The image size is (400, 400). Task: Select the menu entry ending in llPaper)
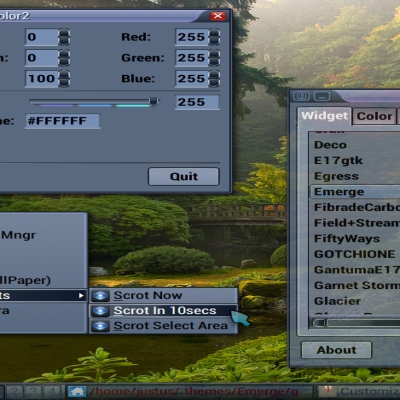point(43,280)
